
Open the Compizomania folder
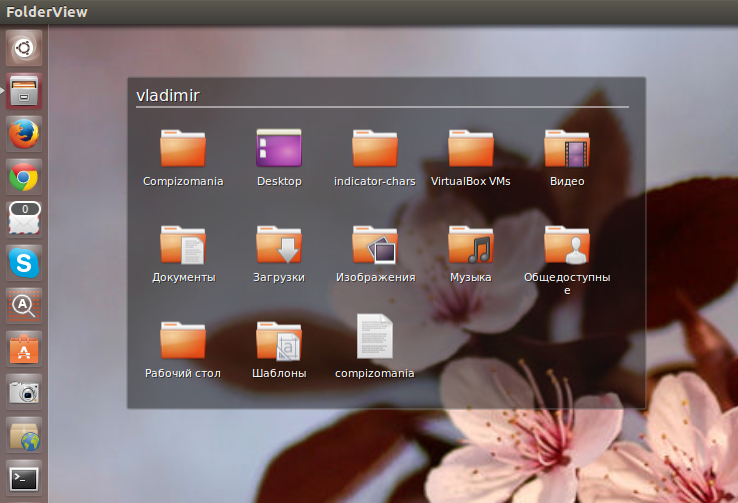pos(183,149)
